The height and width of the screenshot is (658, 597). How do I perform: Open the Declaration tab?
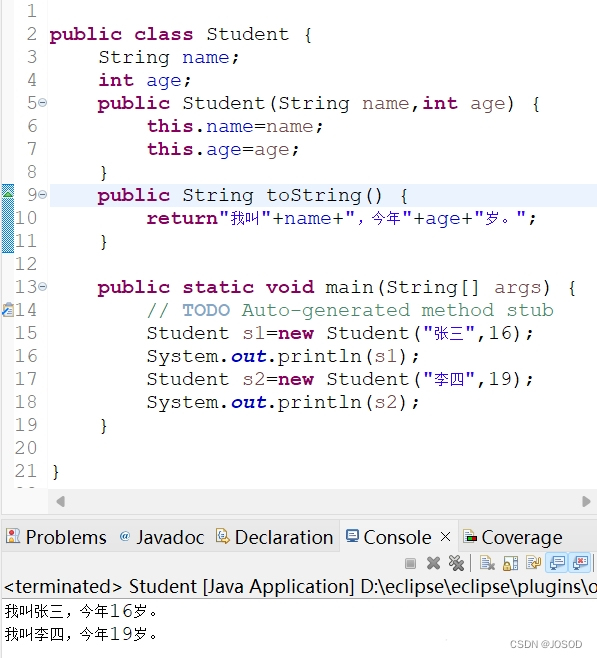pyautogui.click(x=274, y=537)
